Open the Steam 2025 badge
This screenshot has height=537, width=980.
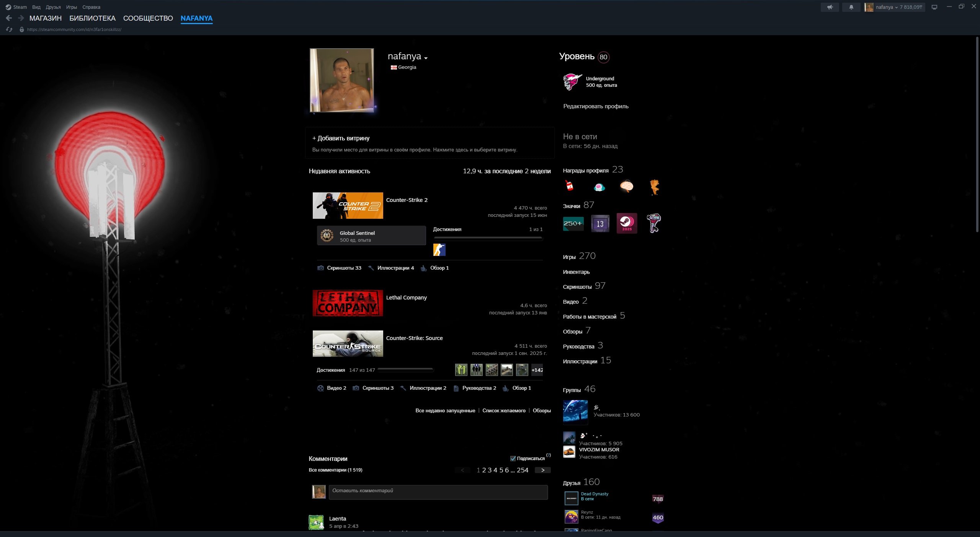[627, 223]
